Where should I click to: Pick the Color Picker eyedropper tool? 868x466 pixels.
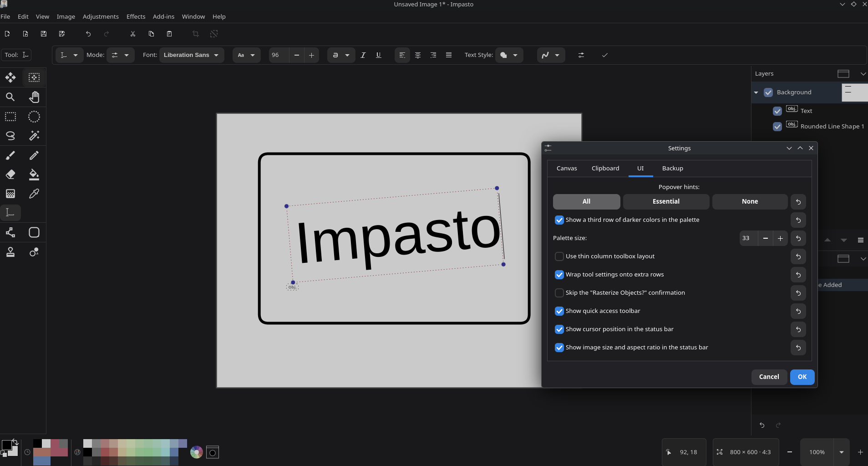tap(34, 194)
